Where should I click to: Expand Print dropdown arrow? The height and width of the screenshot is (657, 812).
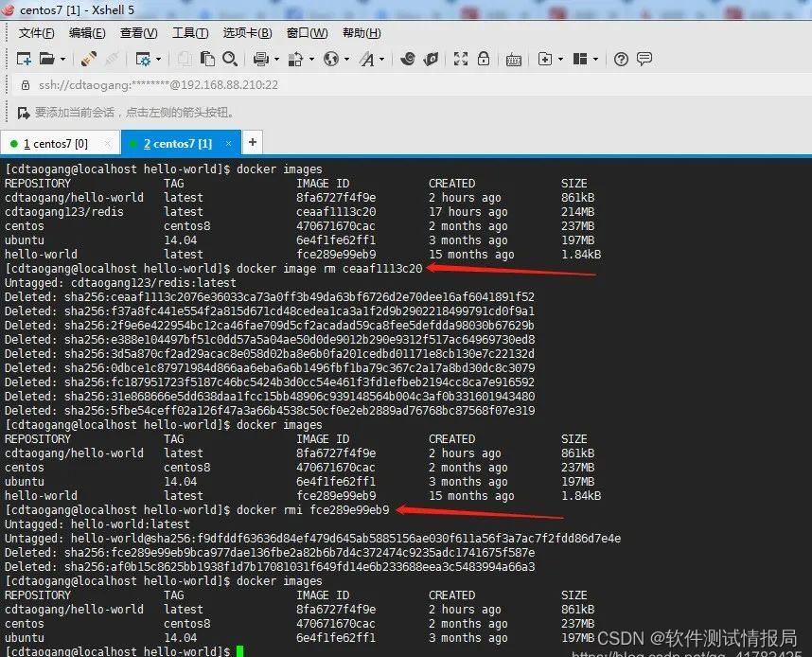(276, 60)
